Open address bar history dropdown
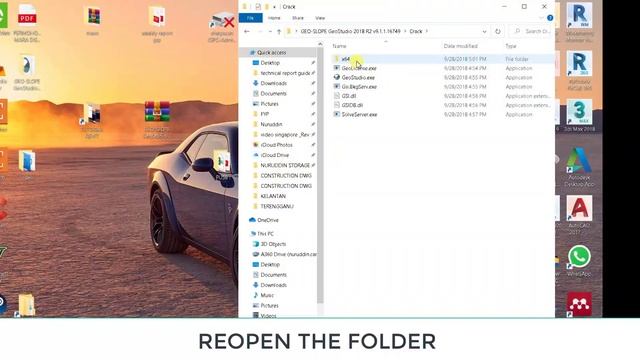The width and height of the screenshot is (640, 360). [484, 31]
